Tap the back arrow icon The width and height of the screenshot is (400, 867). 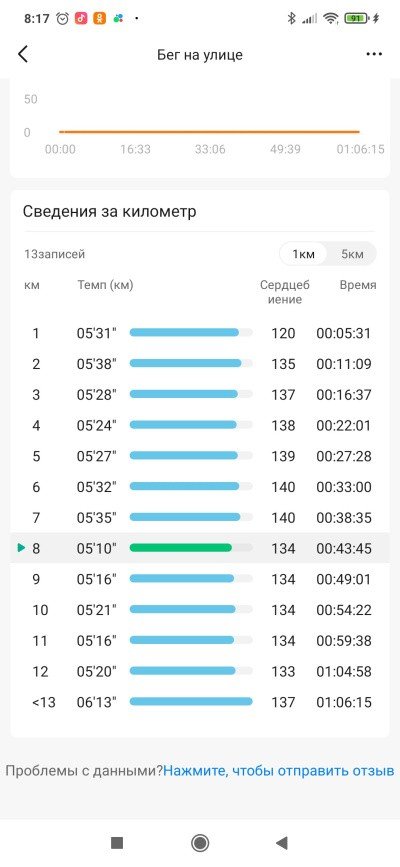click(23, 54)
